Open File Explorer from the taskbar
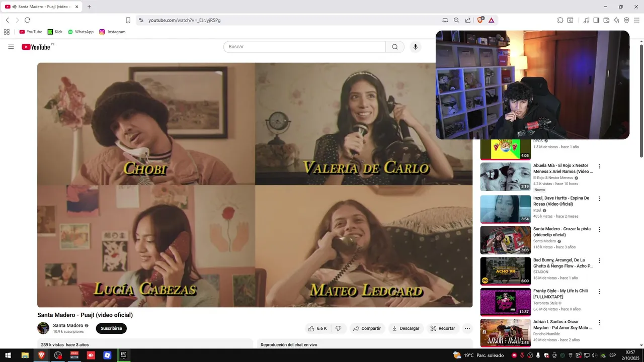This screenshot has height=362, width=644. pos(25,355)
